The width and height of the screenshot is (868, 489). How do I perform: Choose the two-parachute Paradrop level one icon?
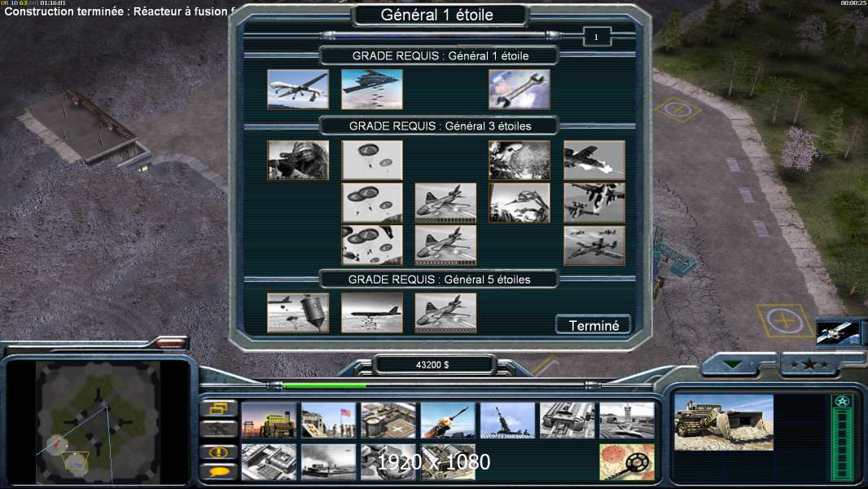pyautogui.click(x=372, y=160)
